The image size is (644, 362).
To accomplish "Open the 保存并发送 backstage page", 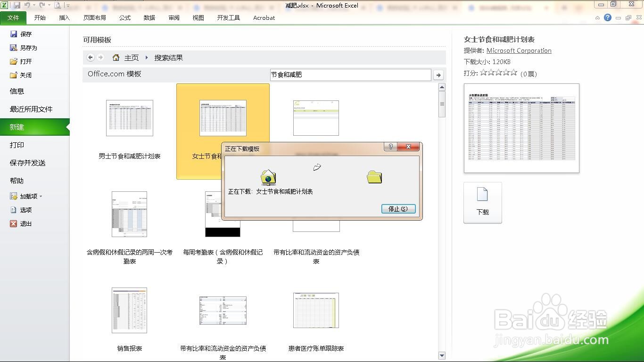I will (x=28, y=163).
